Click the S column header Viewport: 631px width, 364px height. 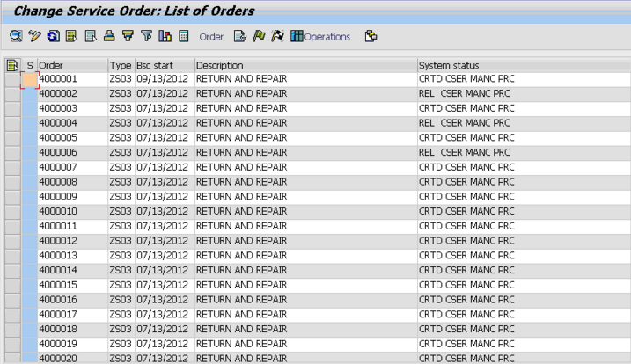29,65
